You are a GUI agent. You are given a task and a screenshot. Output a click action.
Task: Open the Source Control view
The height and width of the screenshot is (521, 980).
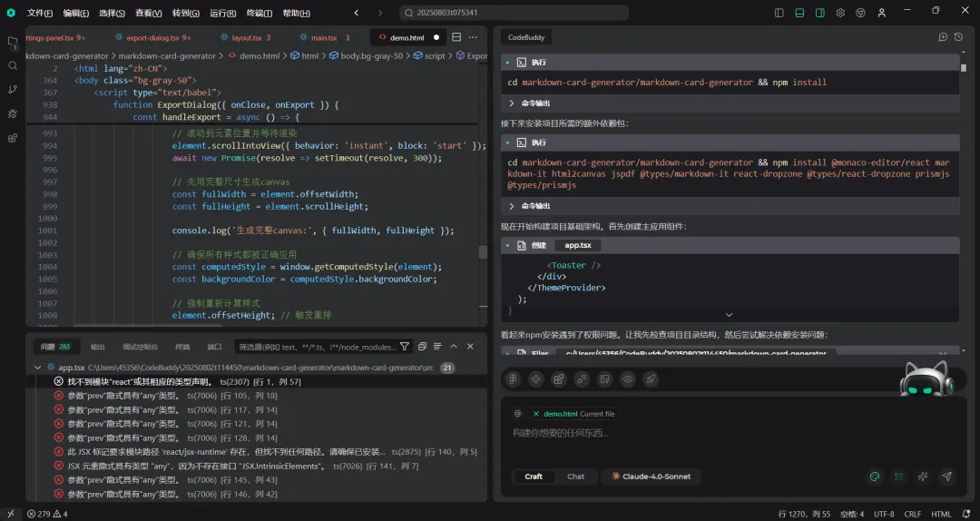pos(13,90)
